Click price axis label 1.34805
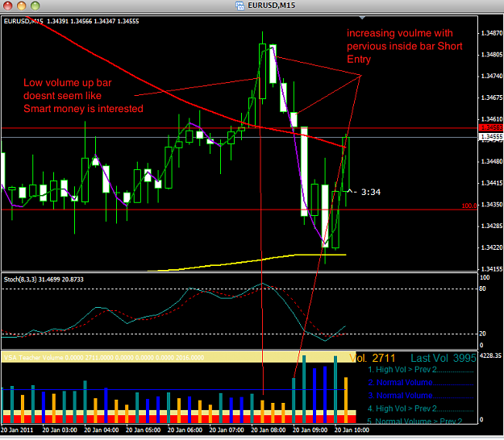Screen dimensions: 504x440 coord(491,55)
